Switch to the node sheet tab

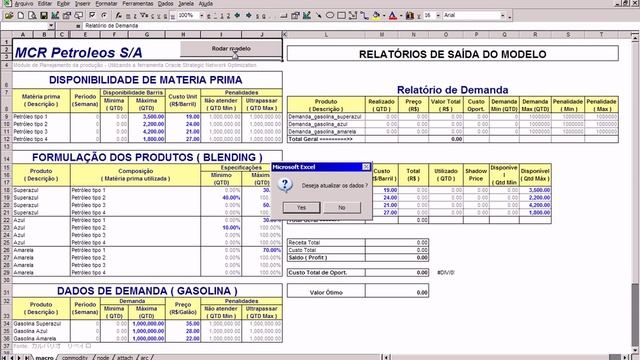(x=103, y=358)
